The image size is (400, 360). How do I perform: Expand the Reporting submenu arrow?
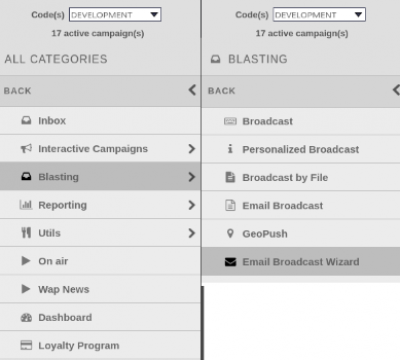click(x=191, y=205)
